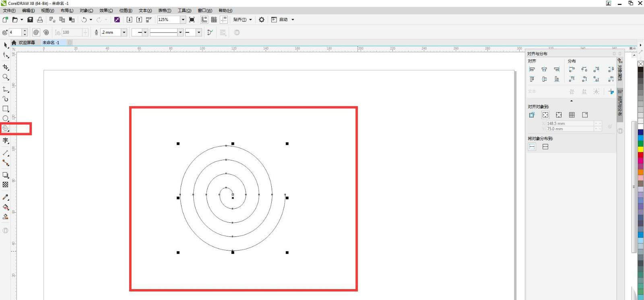Image resolution: width=644 pixels, height=300 pixels.
Task: Click the Export icon
Action: point(139,19)
